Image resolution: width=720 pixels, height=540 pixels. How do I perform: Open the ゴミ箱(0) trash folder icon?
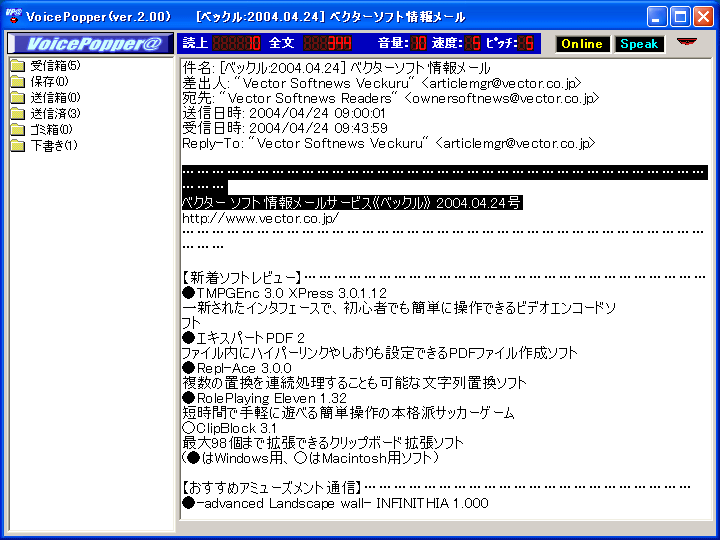18,129
